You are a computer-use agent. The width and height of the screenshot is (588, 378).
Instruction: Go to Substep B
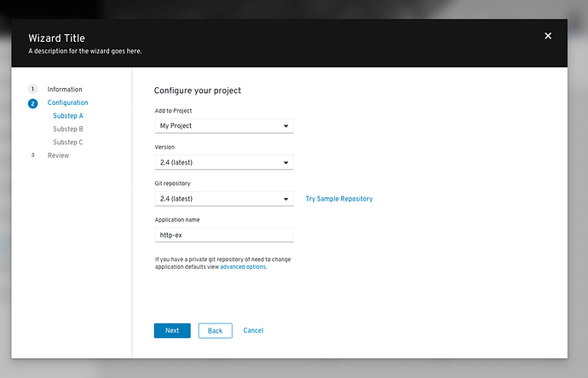click(68, 129)
